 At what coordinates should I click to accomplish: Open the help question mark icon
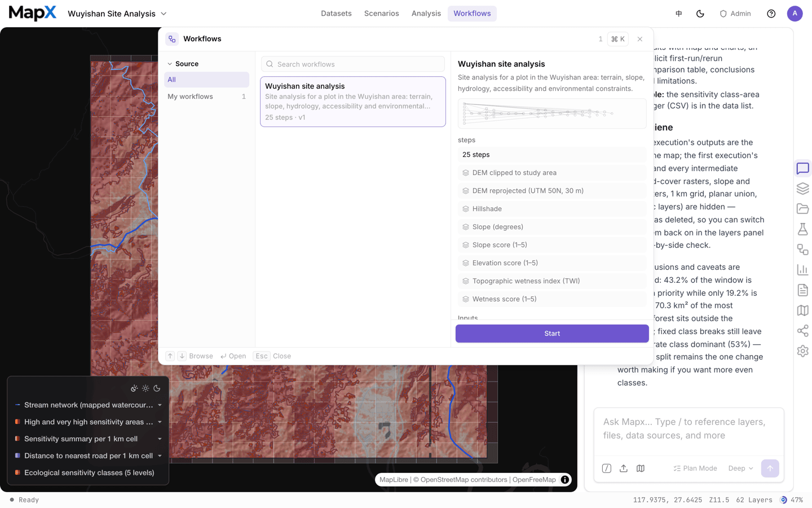pyautogui.click(x=771, y=14)
